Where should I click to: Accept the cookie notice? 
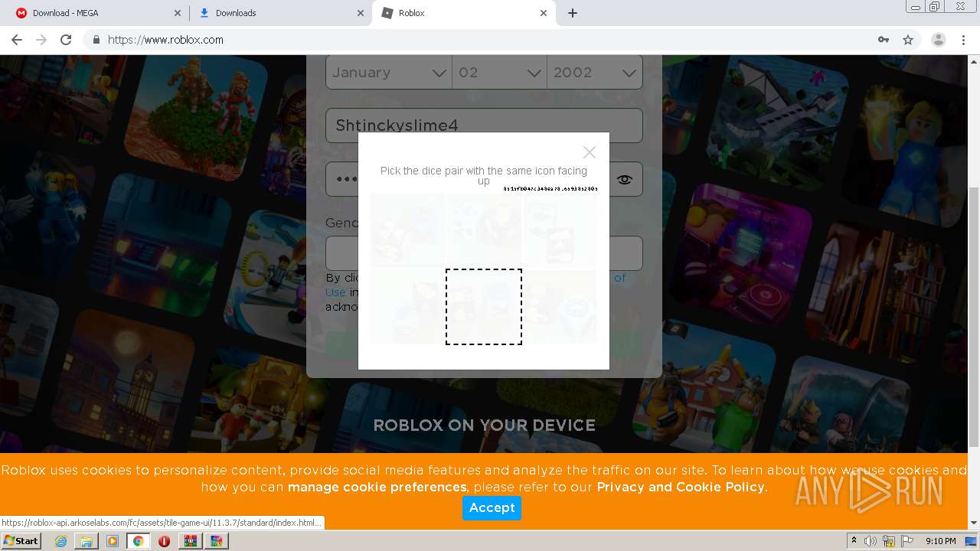(x=492, y=507)
